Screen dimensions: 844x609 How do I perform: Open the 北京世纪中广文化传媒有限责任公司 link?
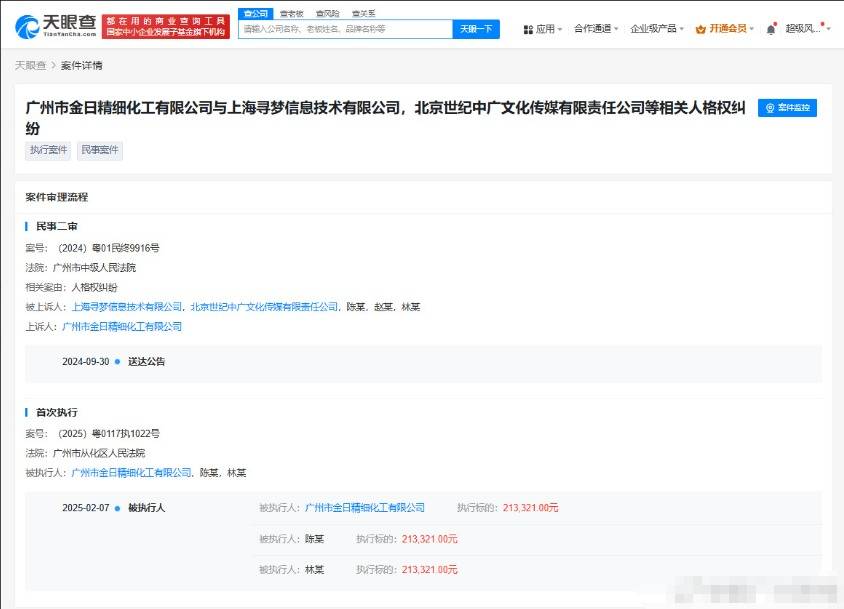264,307
